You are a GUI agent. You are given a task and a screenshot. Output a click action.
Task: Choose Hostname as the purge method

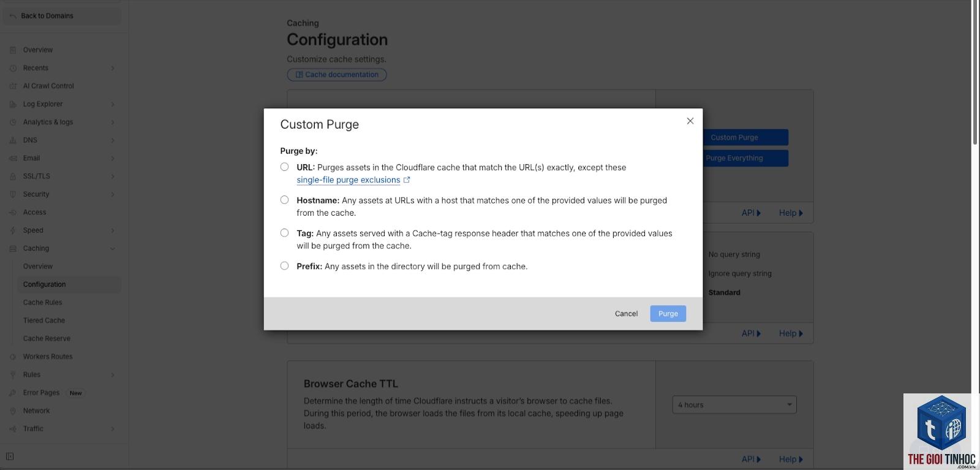284,200
